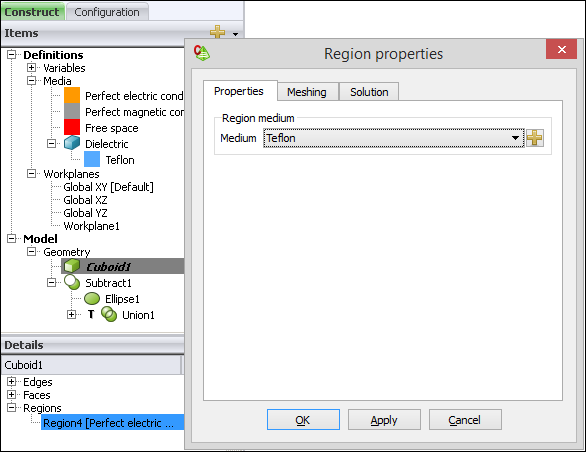Click the application icon in Region properties title
586x452 pixels.
pyautogui.click(x=202, y=53)
